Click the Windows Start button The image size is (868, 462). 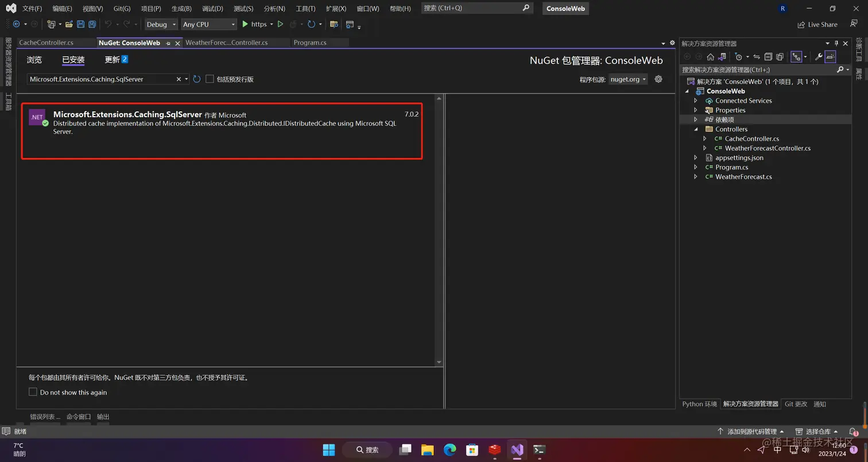[x=329, y=449]
